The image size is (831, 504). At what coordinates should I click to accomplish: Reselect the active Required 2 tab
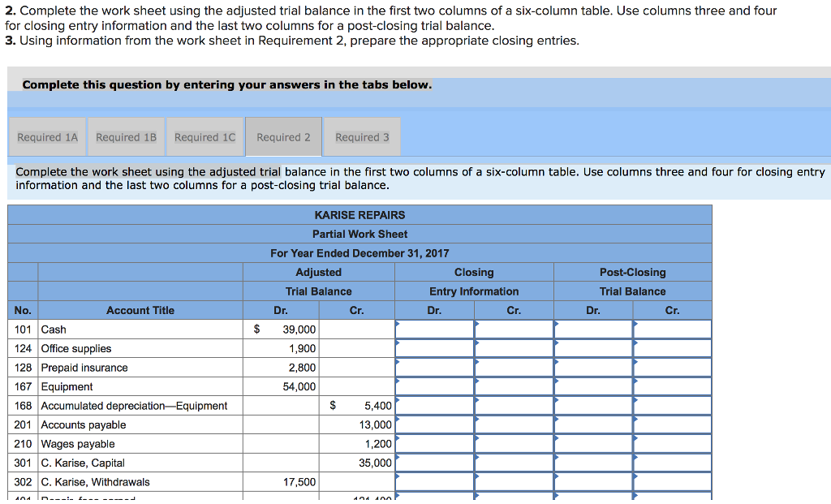tap(283, 136)
